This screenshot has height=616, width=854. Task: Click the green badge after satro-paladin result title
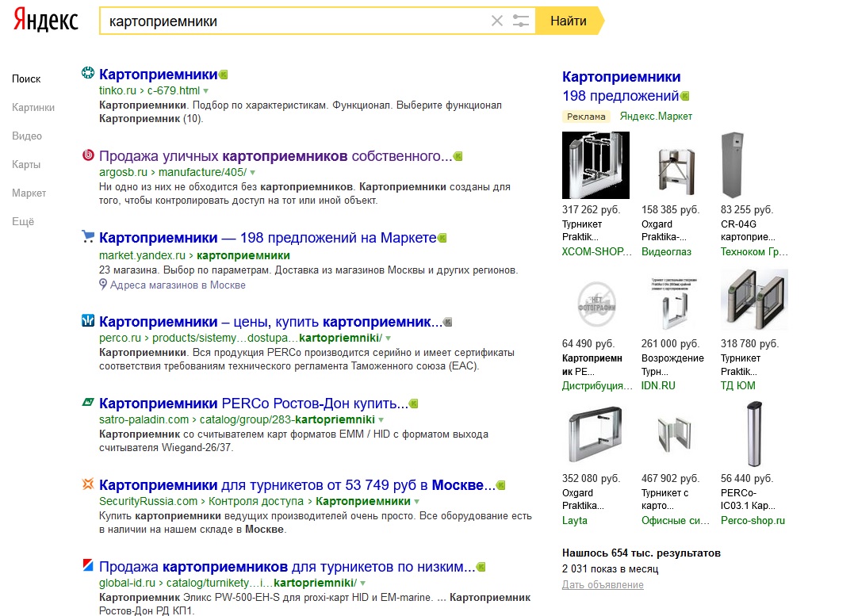(x=414, y=404)
